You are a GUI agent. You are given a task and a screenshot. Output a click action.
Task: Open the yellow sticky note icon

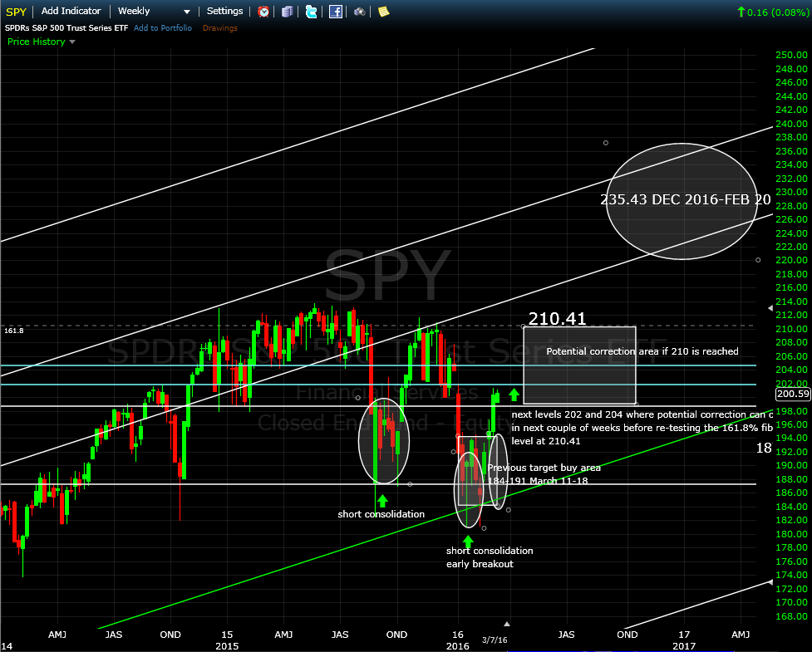coord(383,12)
